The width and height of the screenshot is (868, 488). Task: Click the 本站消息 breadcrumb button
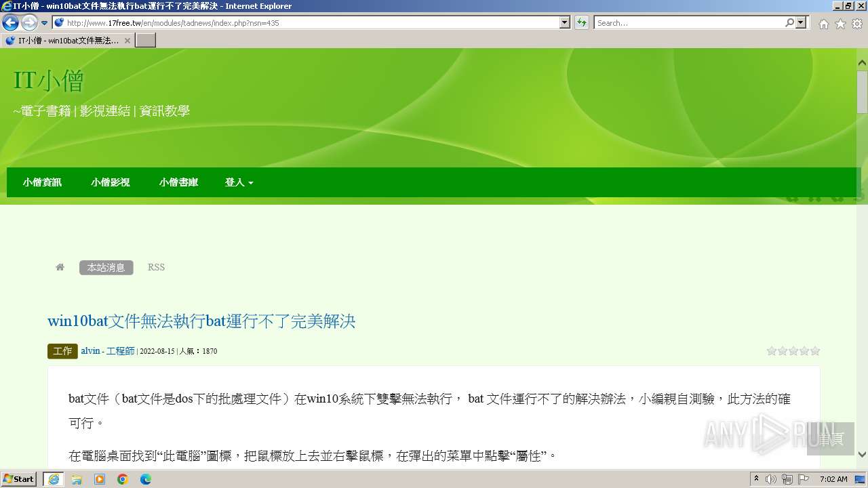pos(106,267)
